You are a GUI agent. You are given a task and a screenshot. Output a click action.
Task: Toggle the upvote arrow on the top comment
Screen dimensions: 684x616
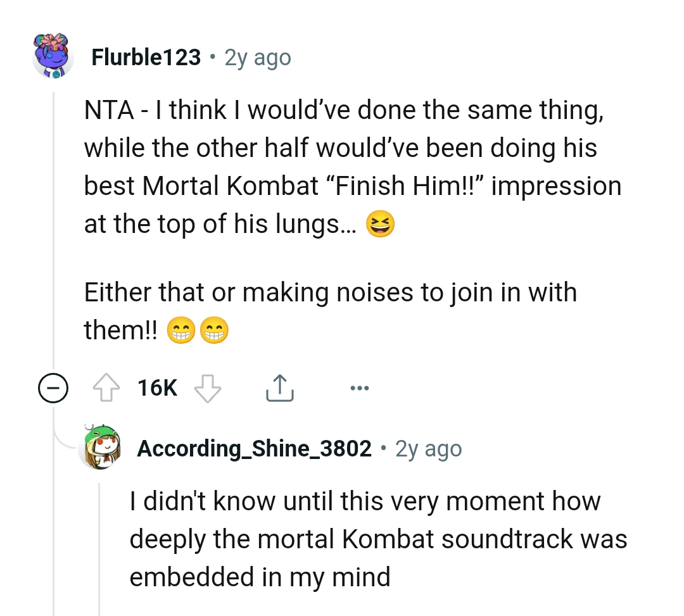pyautogui.click(x=106, y=388)
